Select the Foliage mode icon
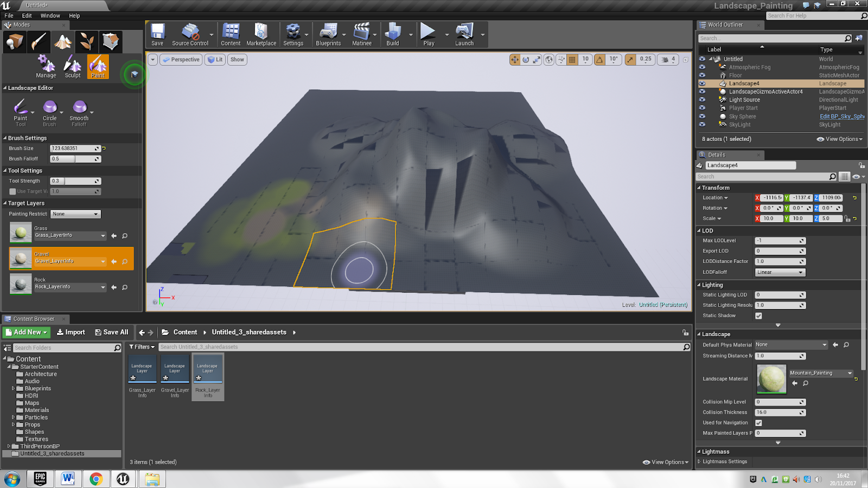This screenshot has width=868, height=488. [x=87, y=42]
